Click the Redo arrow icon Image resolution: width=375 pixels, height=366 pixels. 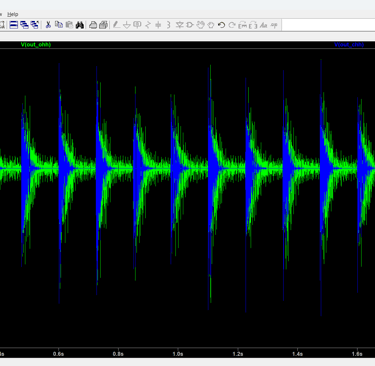pos(232,25)
